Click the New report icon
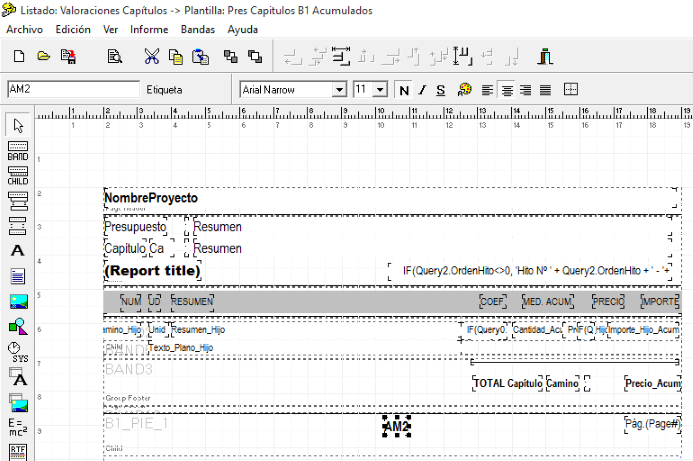This screenshot has width=693, height=461. 18,57
